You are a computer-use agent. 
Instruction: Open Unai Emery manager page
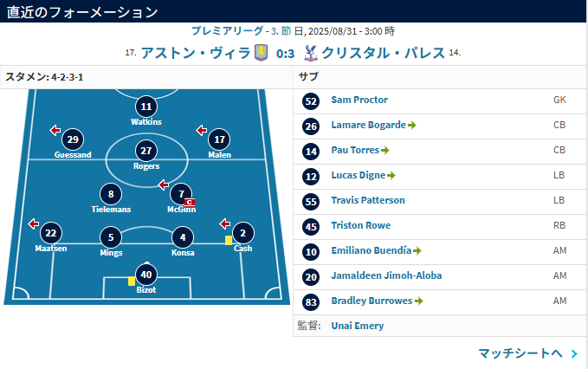(358, 326)
